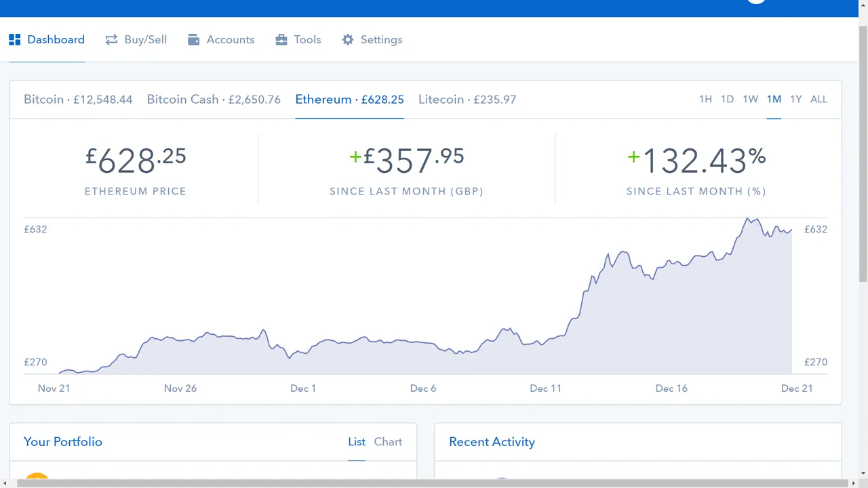Select the 1M chart range
The image size is (868, 488).
[774, 100]
